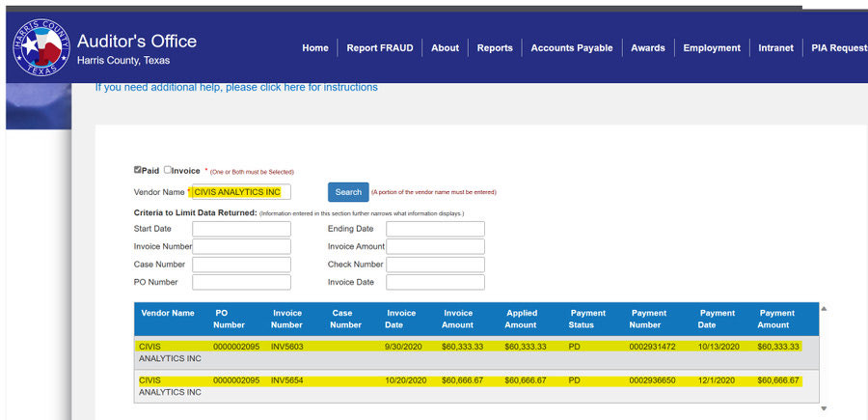Go to the Employment page

tap(712, 48)
